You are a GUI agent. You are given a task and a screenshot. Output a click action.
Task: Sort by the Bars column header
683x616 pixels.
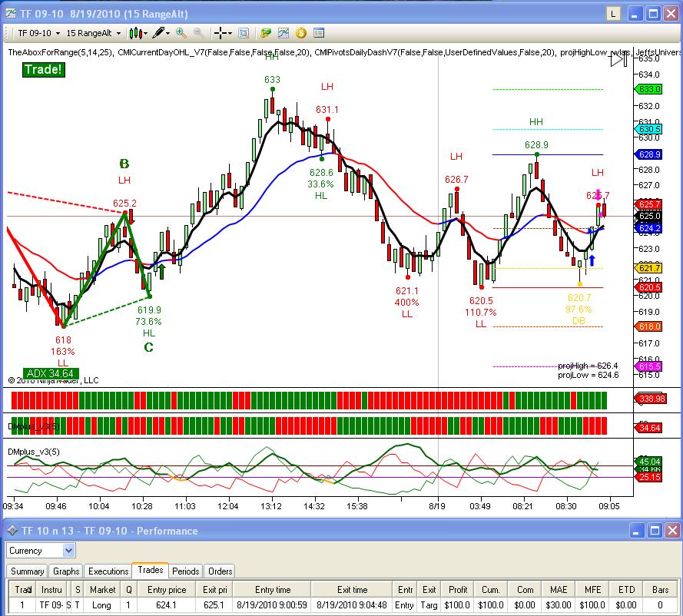[x=661, y=589]
